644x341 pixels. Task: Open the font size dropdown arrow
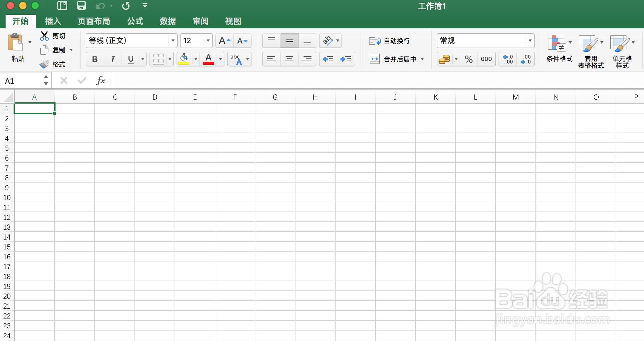click(x=208, y=41)
